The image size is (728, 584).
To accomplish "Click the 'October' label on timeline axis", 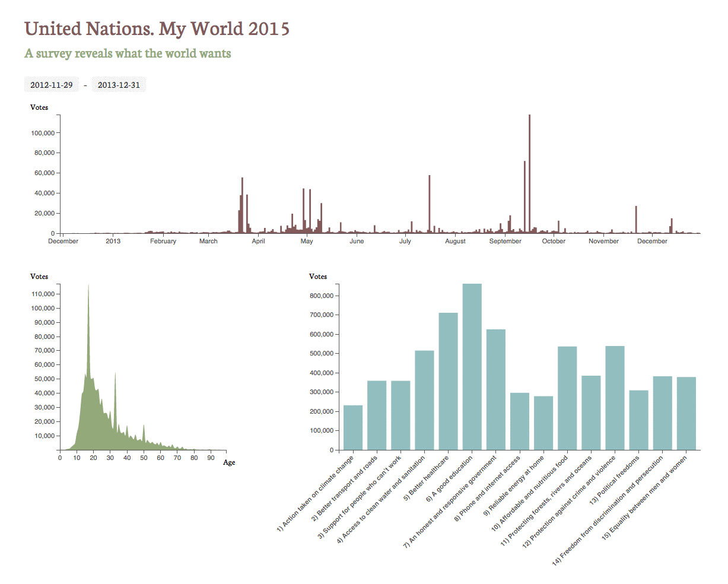I will [554, 241].
